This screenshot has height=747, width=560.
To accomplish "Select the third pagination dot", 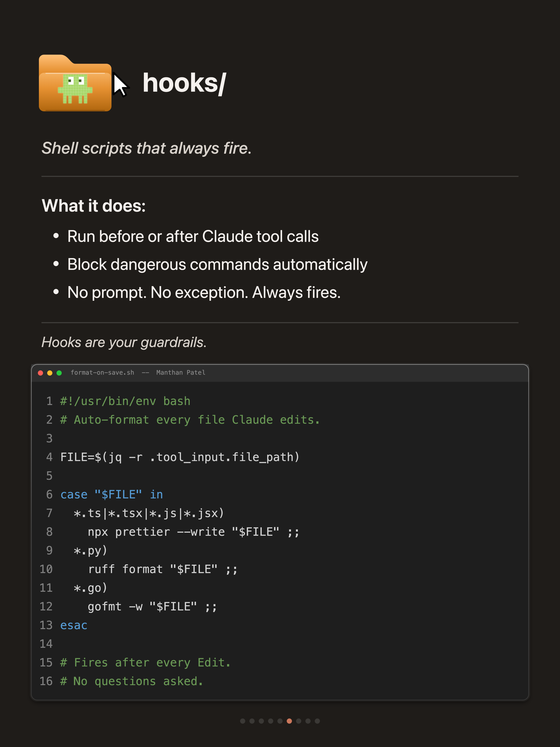I will (x=261, y=721).
